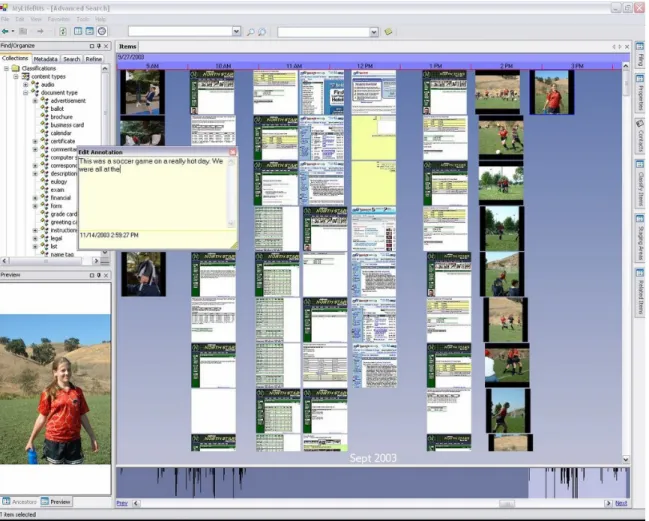Click the green Back arrow toolbar icon
Image resolution: width=649 pixels, height=521 pixels.
pyautogui.click(x=5, y=31)
